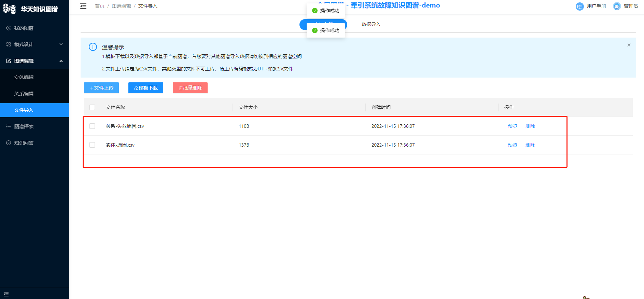
Task: Click the info icon beside 温馨提示
Action: (x=93, y=47)
